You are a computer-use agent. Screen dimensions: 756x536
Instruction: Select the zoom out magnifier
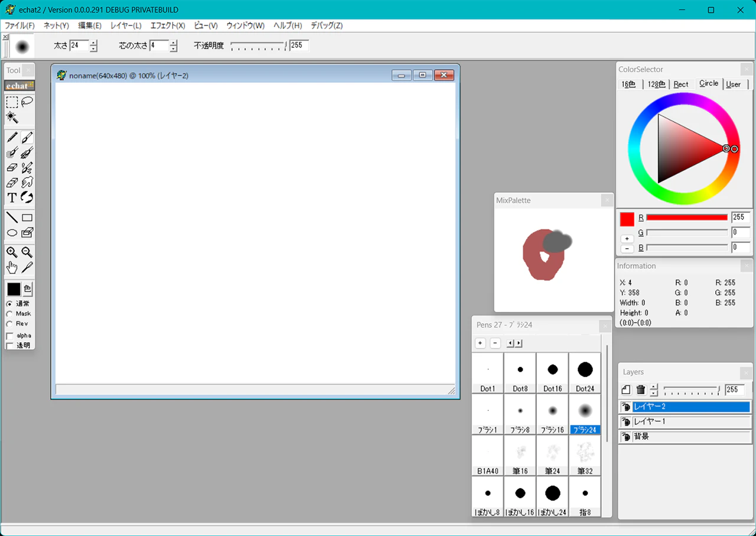(x=27, y=253)
